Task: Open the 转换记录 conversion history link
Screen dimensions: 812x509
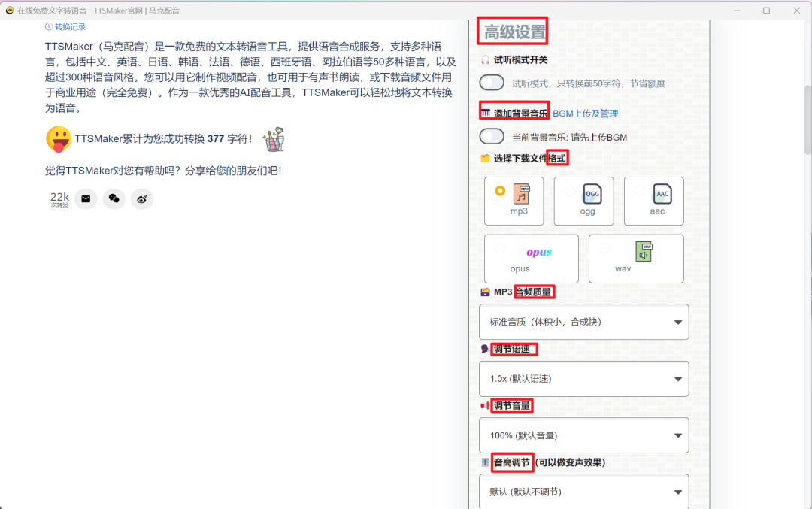Action: (65, 26)
